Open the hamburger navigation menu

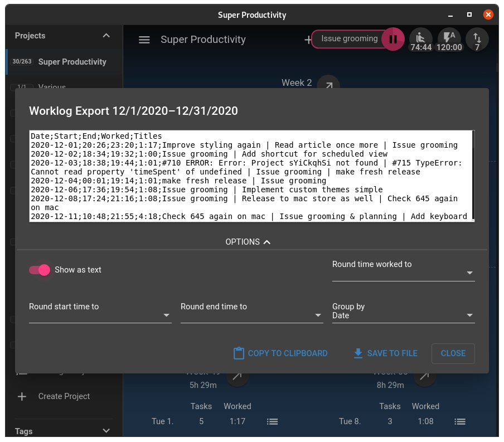tap(144, 39)
